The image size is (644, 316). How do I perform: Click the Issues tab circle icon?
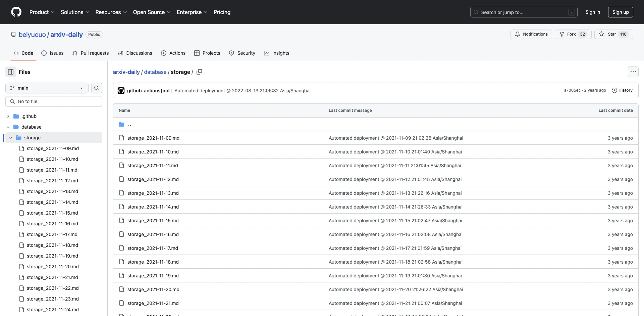[x=44, y=53]
